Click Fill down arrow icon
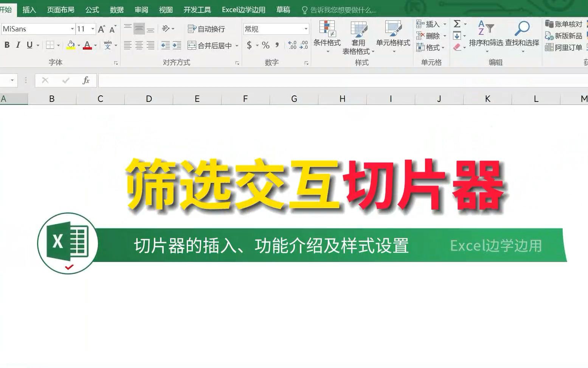This screenshot has width=588, height=368. click(457, 36)
